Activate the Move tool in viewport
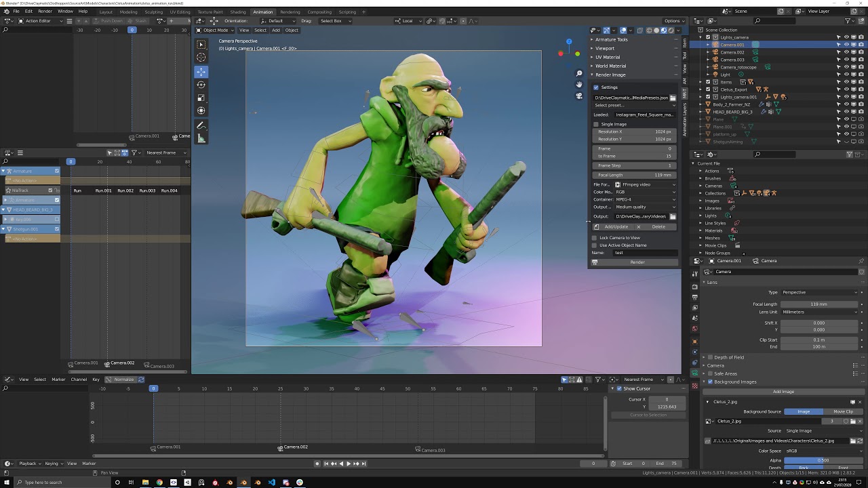 coord(201,71)
